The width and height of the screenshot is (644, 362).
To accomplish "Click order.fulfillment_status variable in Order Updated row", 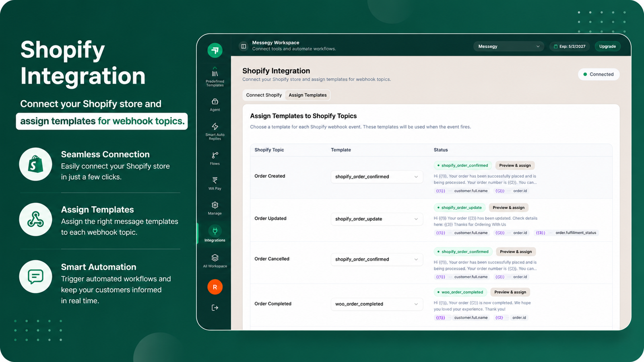I will click(576, 233).
